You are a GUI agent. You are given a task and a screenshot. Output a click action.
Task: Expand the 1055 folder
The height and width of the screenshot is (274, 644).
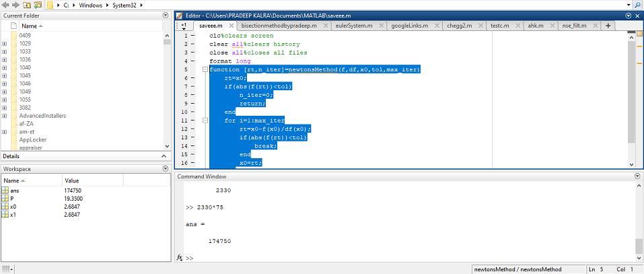pyautogui.click(x=4, y=100)
